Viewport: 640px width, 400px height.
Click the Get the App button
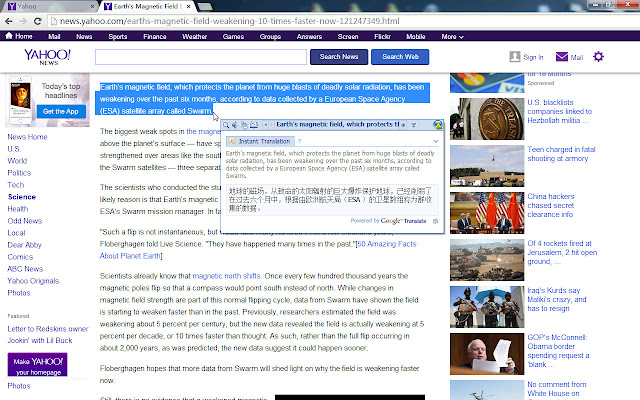(x=59, y=111)
